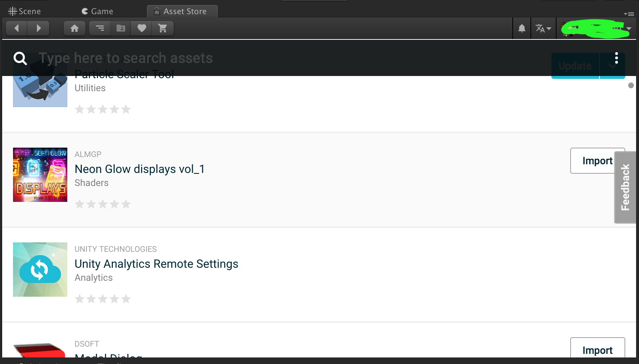Open My Assets folder icon
This screenshot has height=364, width=639.
tap(121, 28)
